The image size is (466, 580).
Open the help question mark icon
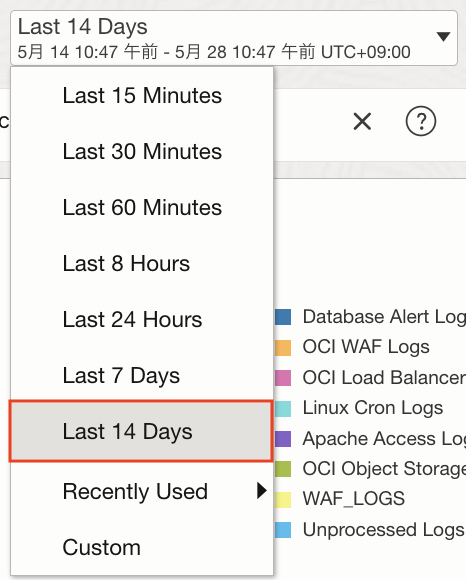click(x=421, y=121)
